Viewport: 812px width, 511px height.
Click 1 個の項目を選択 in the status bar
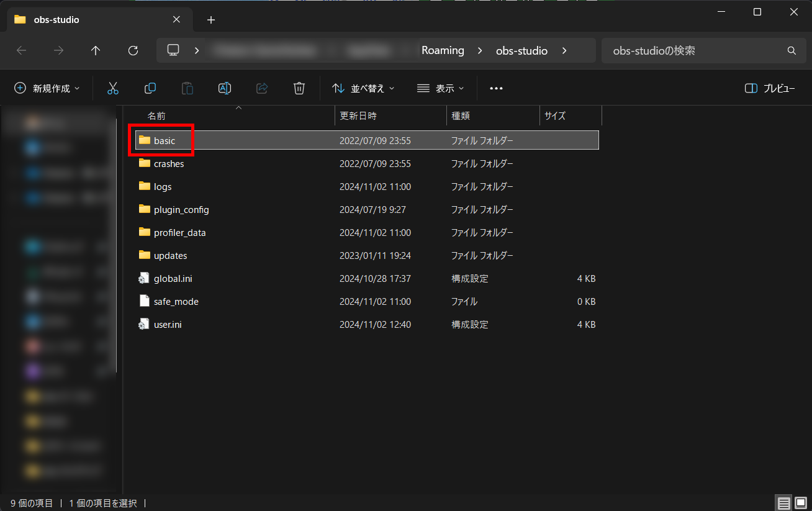[x=102, y=503]
